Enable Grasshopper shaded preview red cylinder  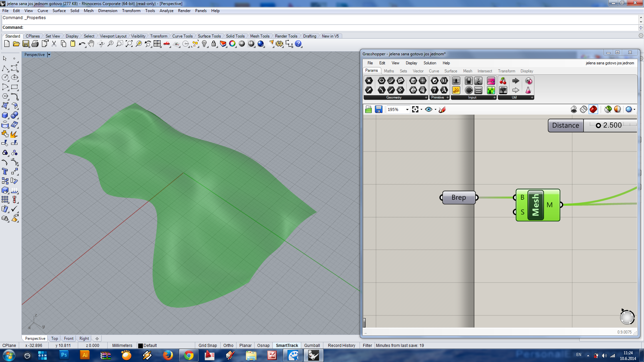pos(593,109)
